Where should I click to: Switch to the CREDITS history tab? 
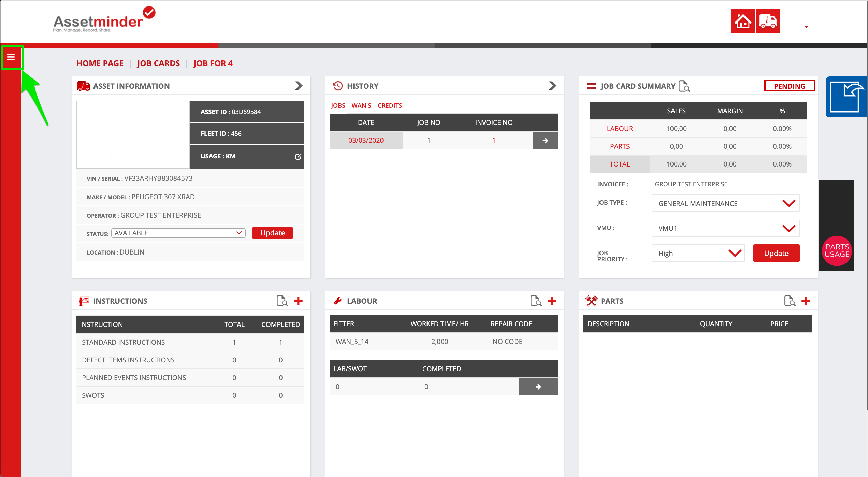390,106
